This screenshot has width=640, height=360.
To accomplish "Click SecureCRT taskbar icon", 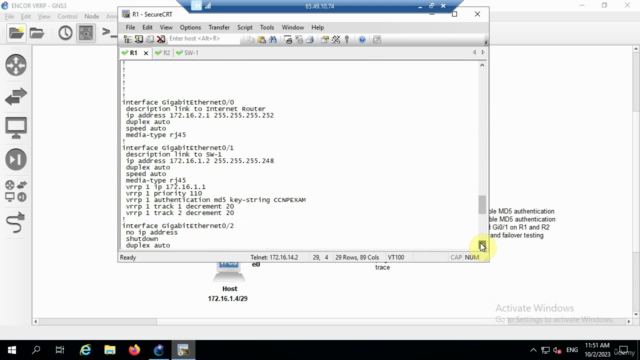I will coord(183,350).
